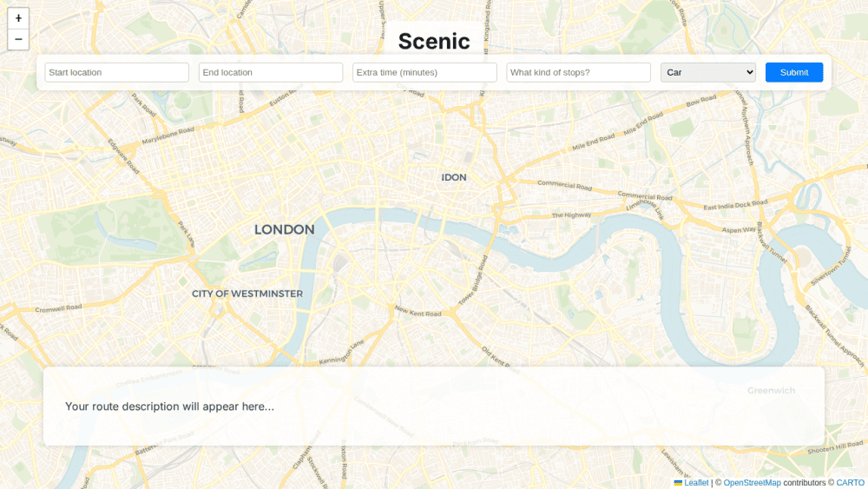The image size is (868, 489).
Task: Follow the CARTO attribution link
Action: tap(851, 483)
